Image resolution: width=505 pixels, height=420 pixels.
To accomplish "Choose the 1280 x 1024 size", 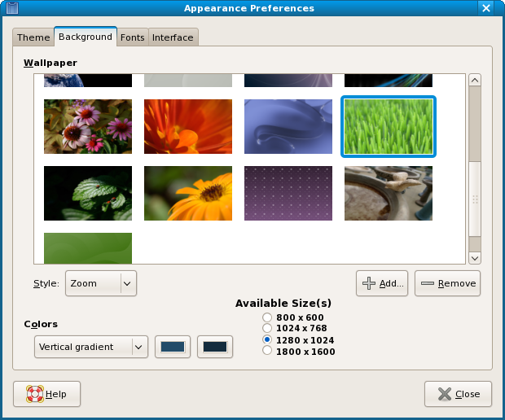I will pos(267,339).
